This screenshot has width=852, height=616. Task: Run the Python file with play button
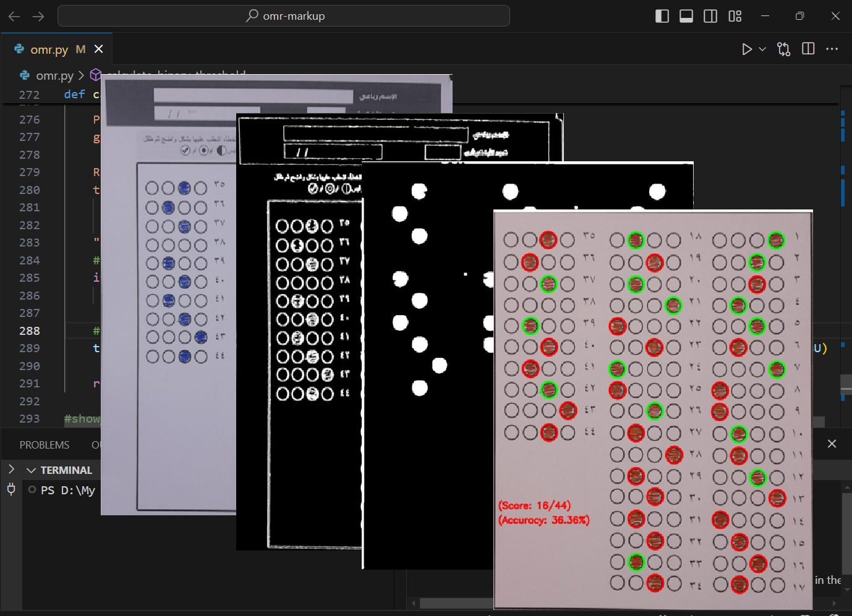pyautogui.click(x=746, y=49)
